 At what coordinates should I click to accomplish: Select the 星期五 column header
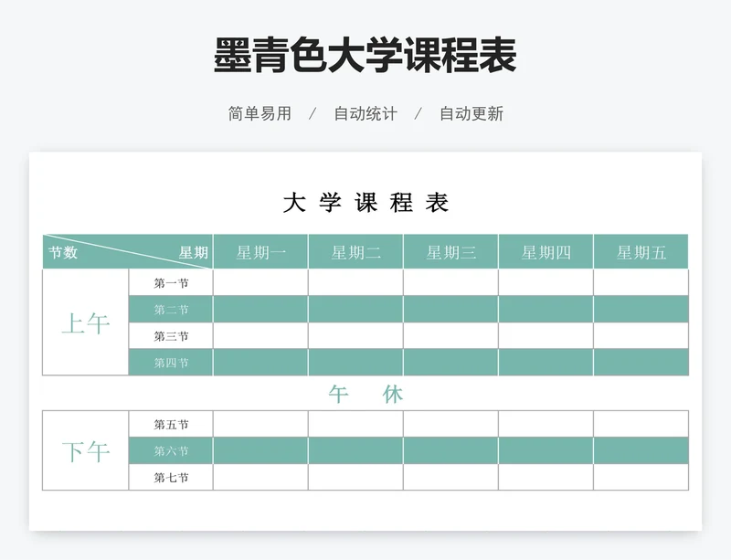click(641, 252)
